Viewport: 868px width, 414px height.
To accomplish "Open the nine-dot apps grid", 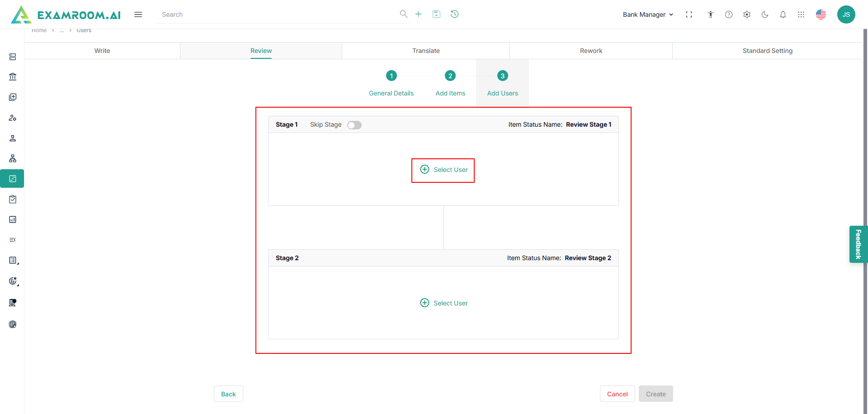I will [x=801, y=14].
